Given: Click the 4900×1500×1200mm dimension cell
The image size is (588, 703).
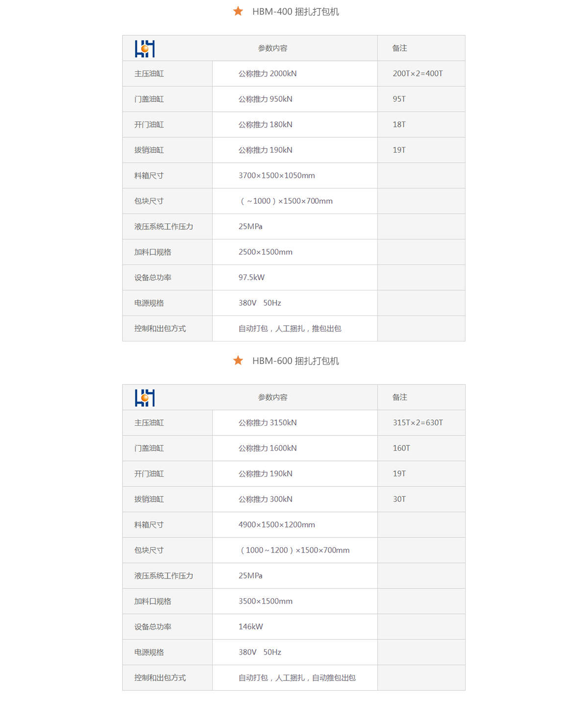Looking at the screenshot, I should (x=277, y=525).
